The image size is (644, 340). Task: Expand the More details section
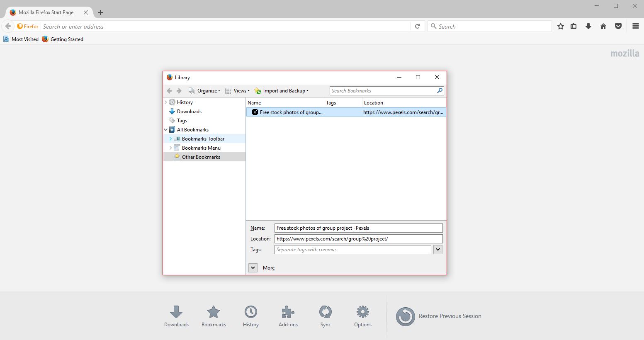point(253,268)
